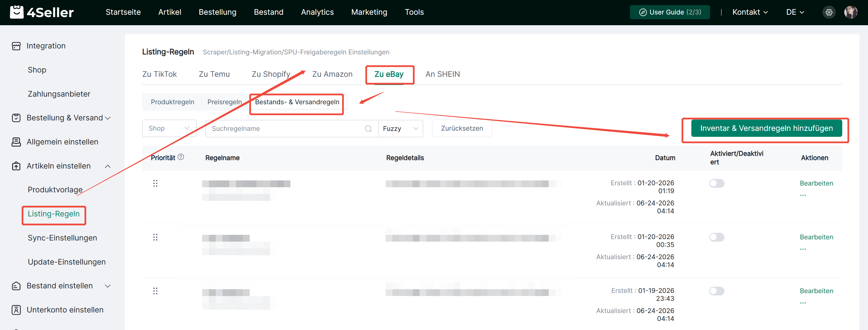Activate the rule created 01-19-2026 23:43

click(x=716, y=291)
